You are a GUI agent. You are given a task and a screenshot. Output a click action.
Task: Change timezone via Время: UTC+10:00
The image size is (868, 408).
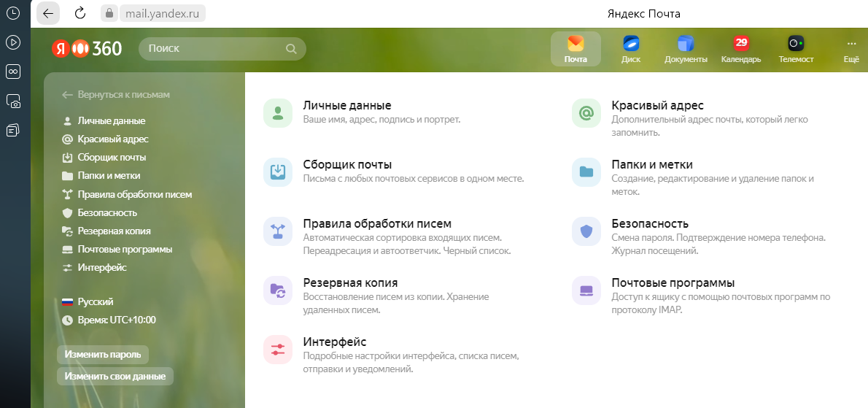[x=109, y=320]
